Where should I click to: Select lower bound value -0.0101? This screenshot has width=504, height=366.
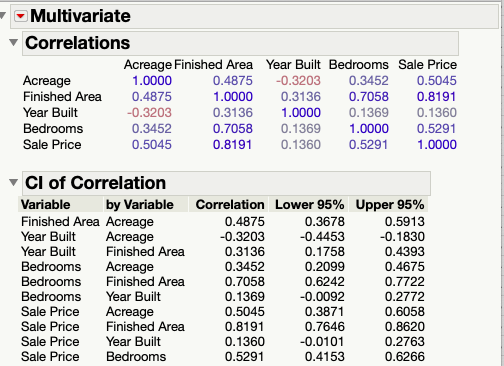[322, 342]
